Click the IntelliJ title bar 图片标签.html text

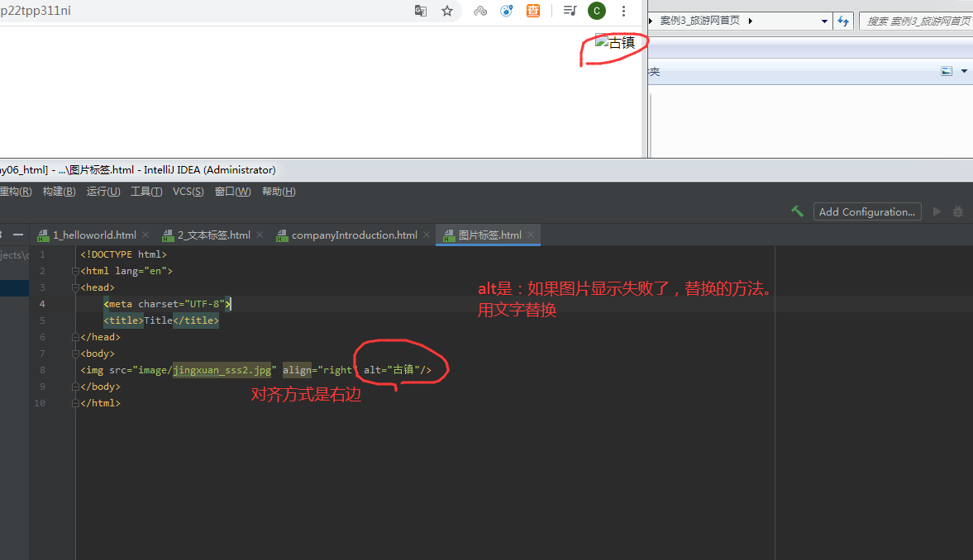click(102, 170)
